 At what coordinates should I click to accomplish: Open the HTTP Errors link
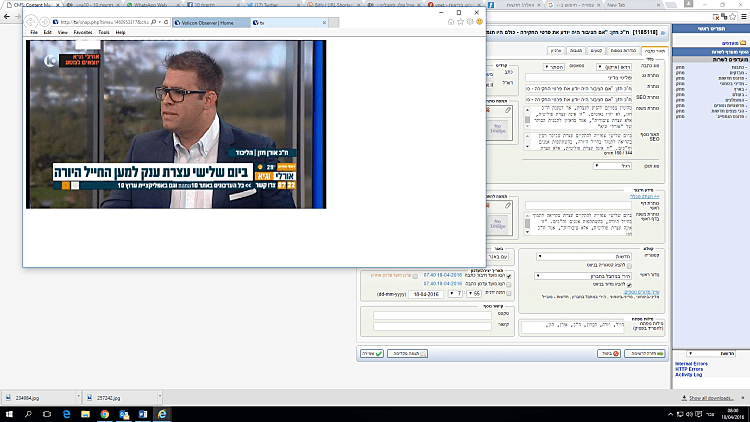[691, 370]
